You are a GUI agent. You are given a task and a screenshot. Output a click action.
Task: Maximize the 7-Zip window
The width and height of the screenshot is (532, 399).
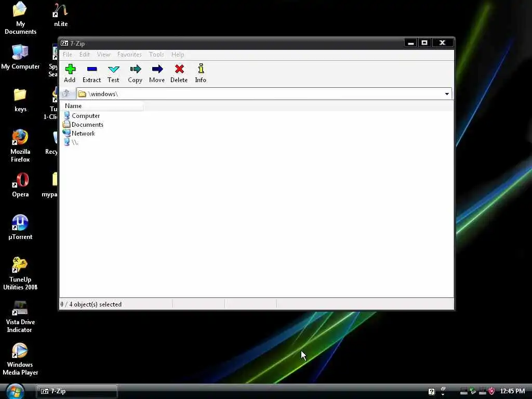point(424,43)
